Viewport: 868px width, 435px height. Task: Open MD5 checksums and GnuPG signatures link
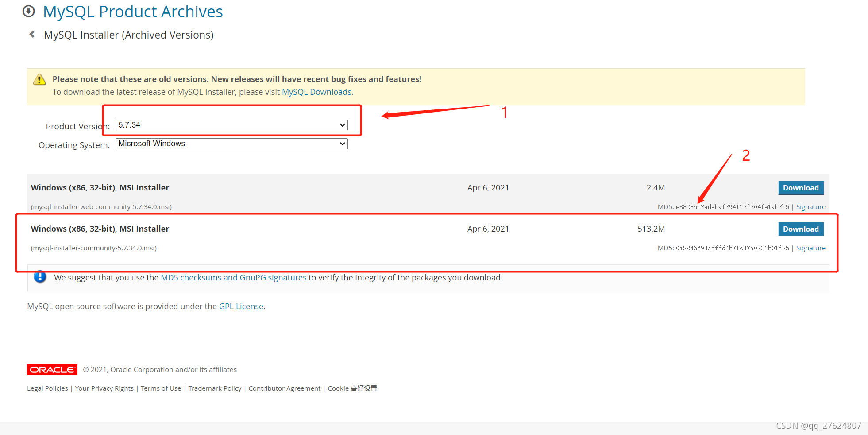tap(233, 277)
